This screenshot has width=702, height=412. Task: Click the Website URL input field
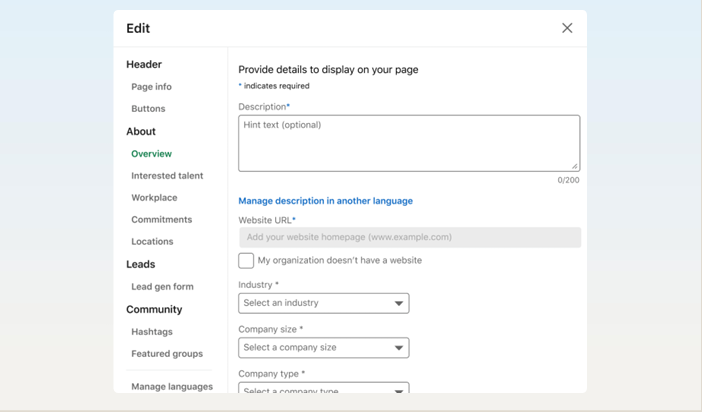[x=409, y=237]
